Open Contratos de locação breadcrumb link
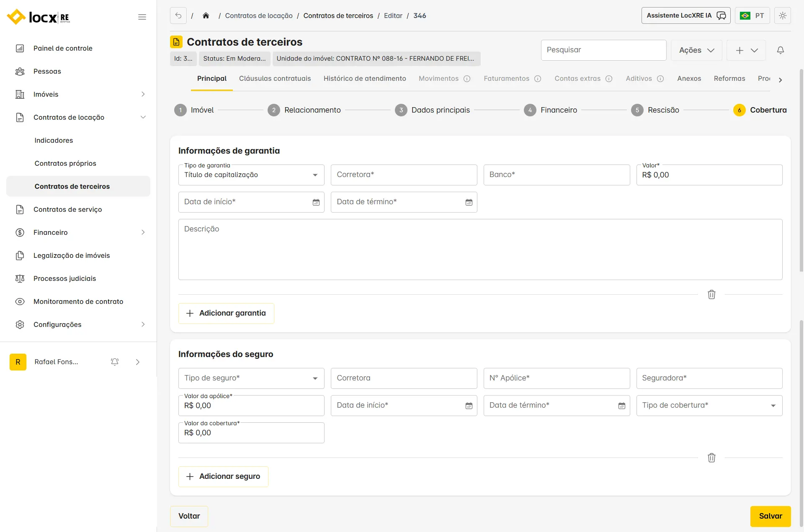The image size is (804, 532). click(259, 15)
